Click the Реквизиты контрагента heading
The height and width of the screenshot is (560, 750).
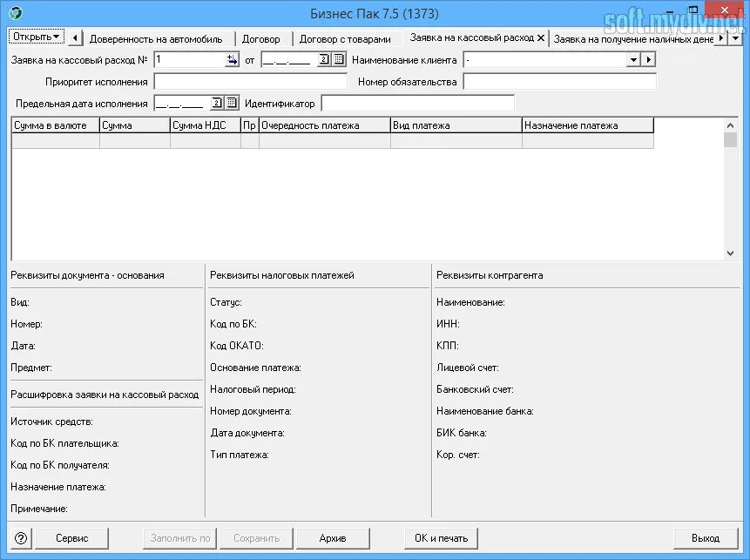[x=490, y=275]
